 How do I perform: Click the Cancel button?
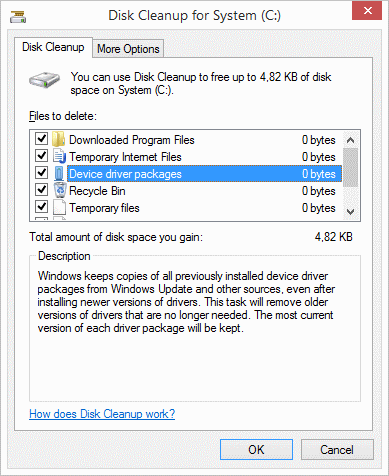click(x=337, y=450)
